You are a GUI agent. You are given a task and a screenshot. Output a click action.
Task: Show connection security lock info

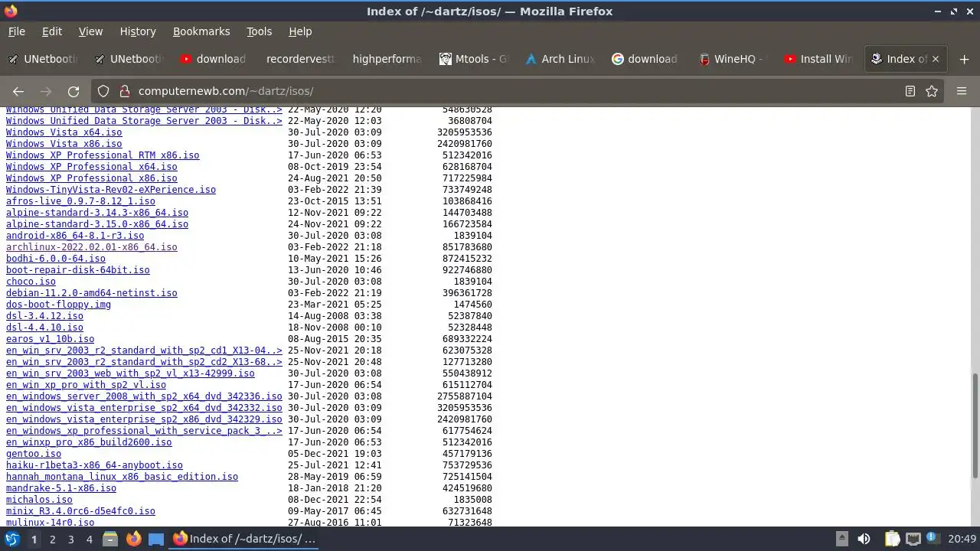pyautogui.click(x=123, y=91)
